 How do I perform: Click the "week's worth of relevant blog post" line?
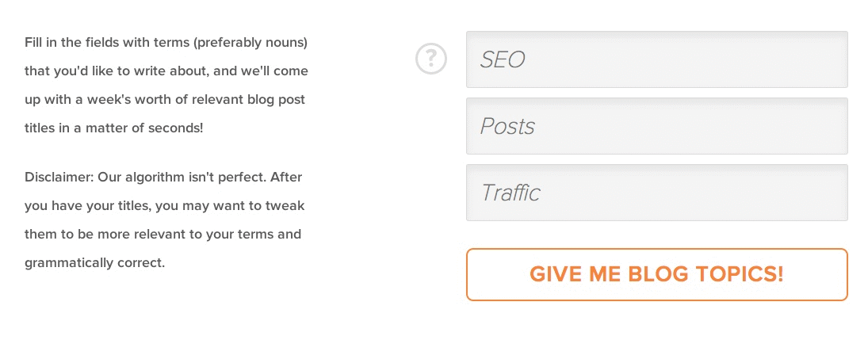point(165,100)
